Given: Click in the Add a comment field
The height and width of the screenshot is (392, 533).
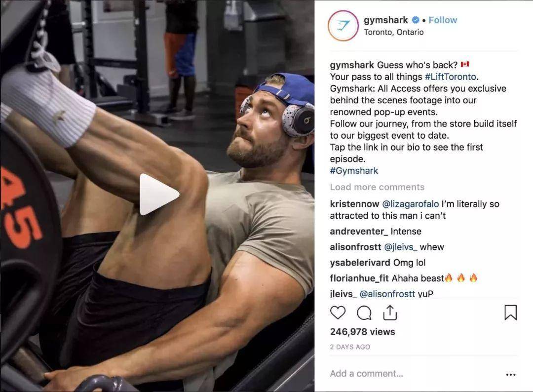Looking at the screenshot, I should (415, 374).
